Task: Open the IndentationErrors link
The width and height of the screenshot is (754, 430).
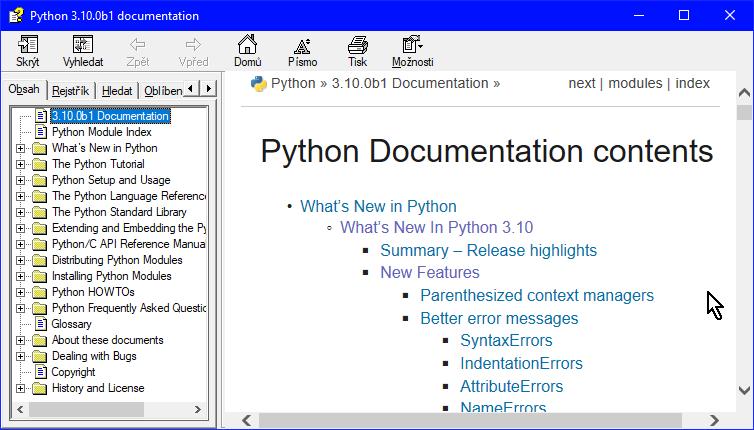Action: [521, 364]
